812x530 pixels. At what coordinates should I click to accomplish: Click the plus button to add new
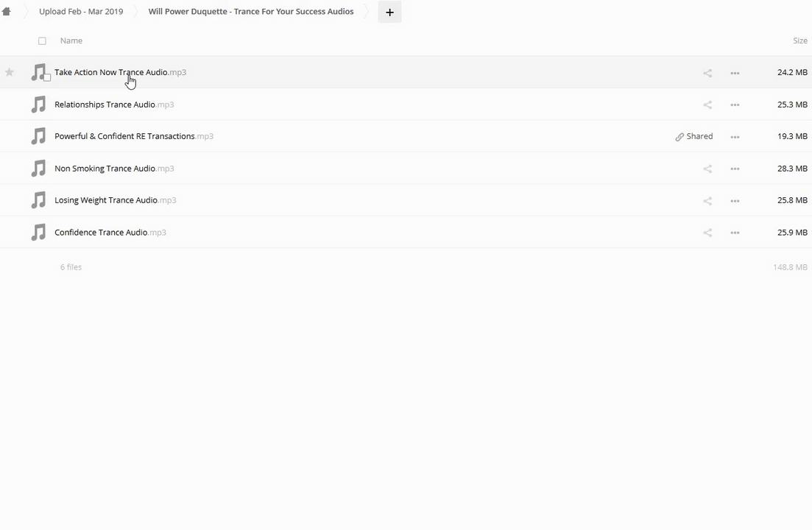389,12
